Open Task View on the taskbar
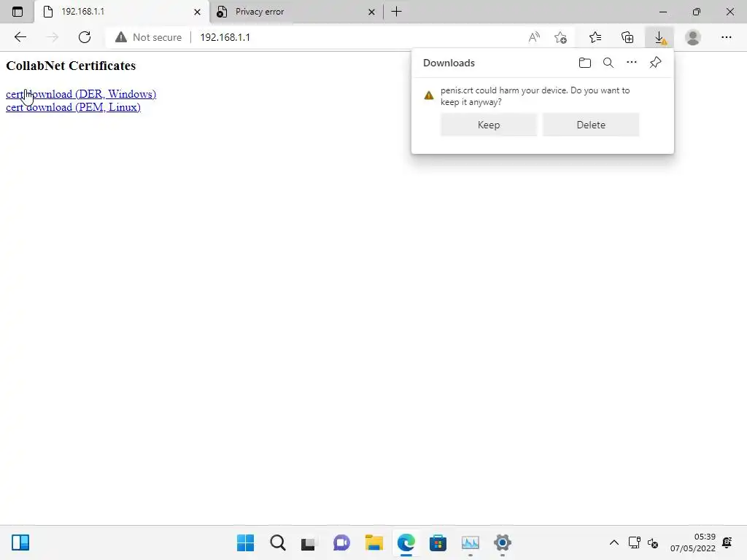747x560 pixels. click(x=309, y=542)
